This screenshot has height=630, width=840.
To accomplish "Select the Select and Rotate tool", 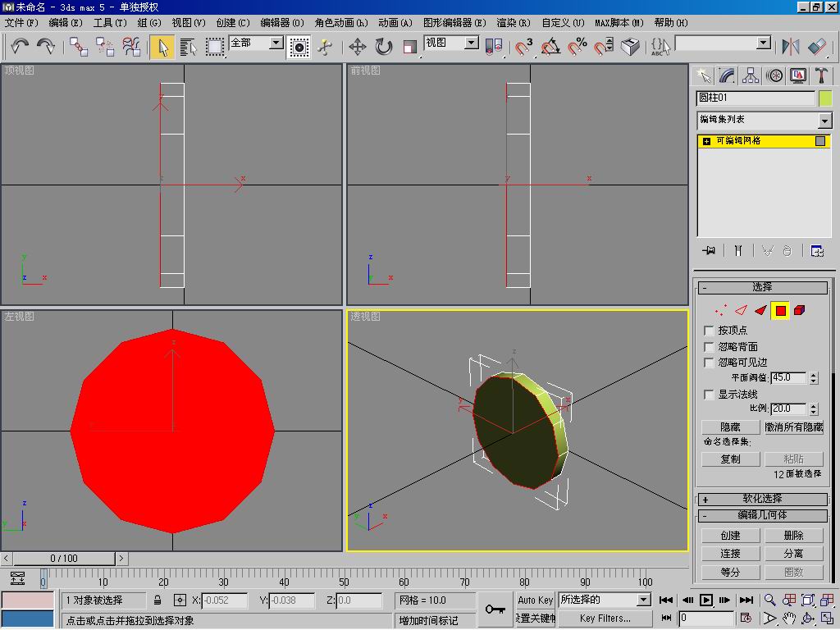I will point(384,47).
